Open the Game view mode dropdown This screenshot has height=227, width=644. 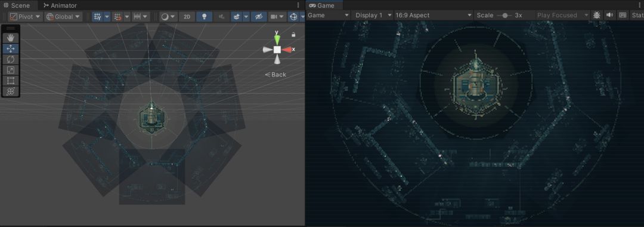(328, 15)
